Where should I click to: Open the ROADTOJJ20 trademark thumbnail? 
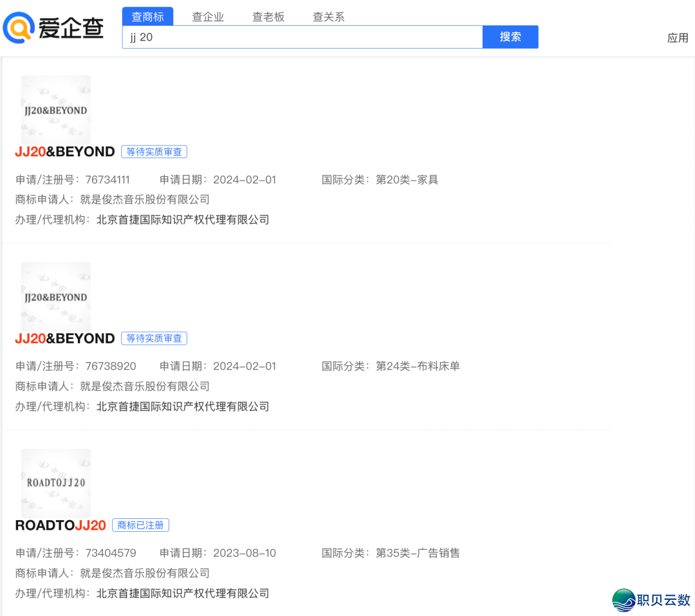(x=56, y=483)
